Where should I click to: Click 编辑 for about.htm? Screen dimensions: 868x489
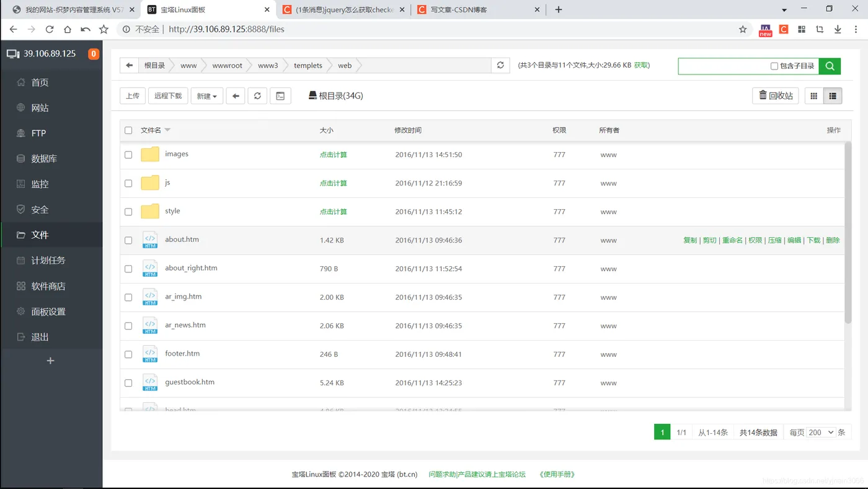[794, 240]
